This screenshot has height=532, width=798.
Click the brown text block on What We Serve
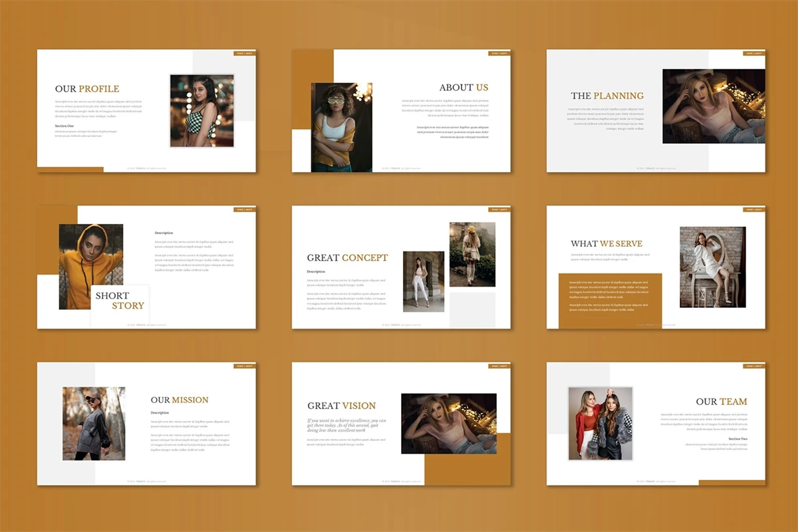click(x=610, y=298)
